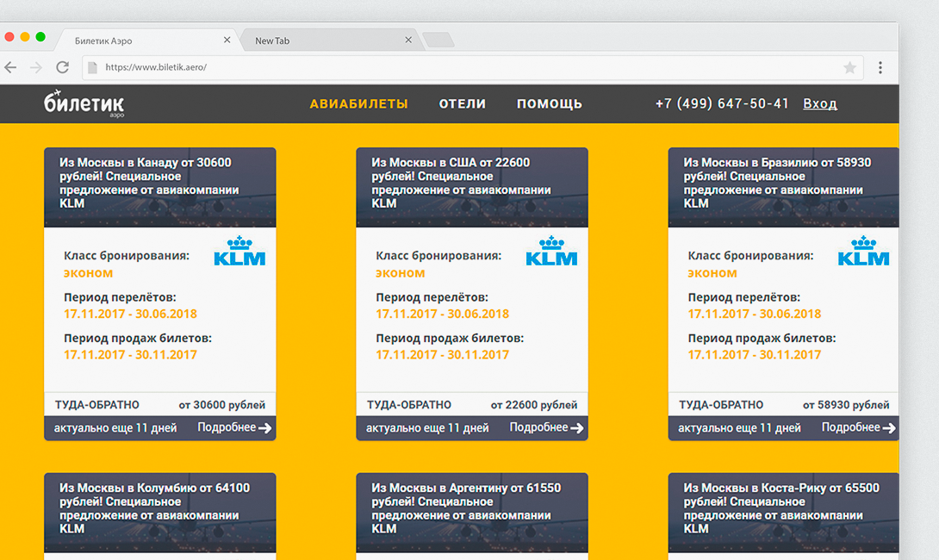This screenshot has height=560, width=939.
Task: Open the Помощь menu item
Action: [549, 103]
